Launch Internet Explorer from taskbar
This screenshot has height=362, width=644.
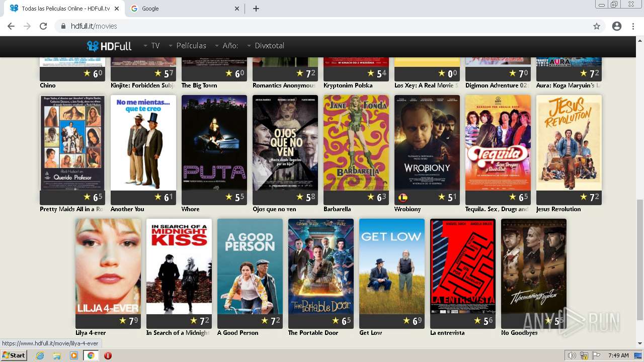point(40,355)
